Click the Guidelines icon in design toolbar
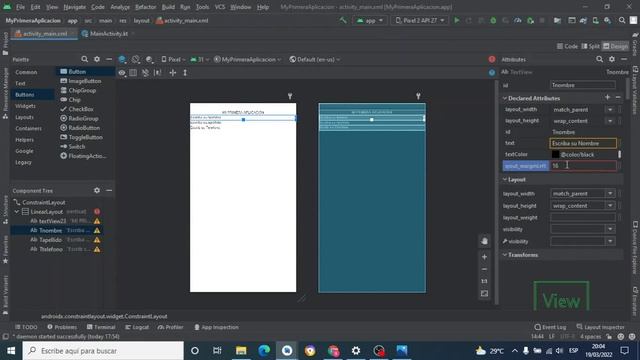 coord(185,73)
